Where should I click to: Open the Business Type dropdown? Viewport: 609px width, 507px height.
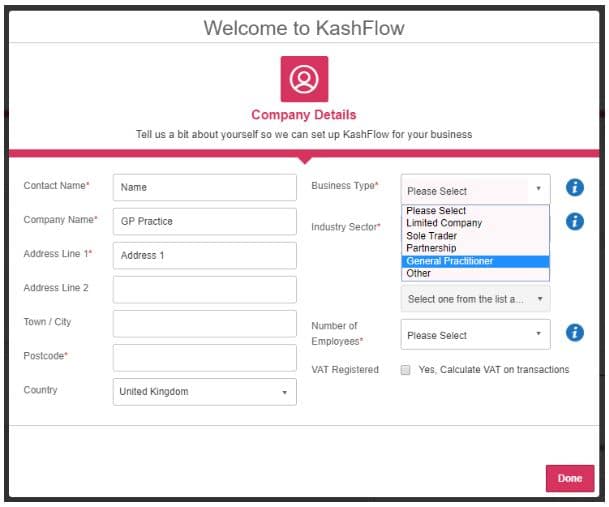(475, 190)
